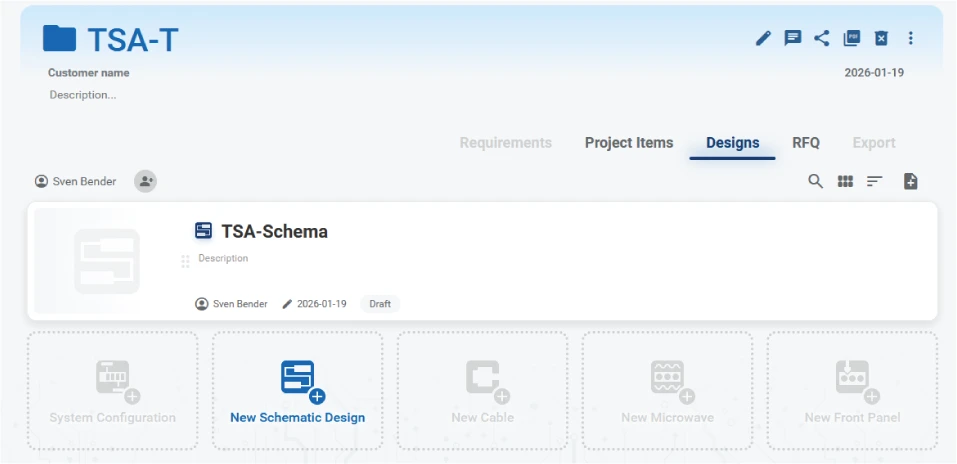This screenshot has height=464, width=957.
Task: Switch to grid view icon
Action: coord(845,181)
